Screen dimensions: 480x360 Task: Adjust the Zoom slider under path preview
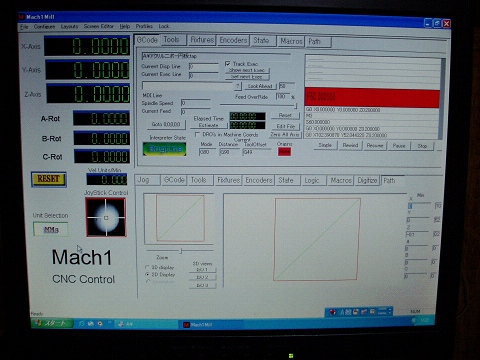pyautogui.click(x=181, y=251)
